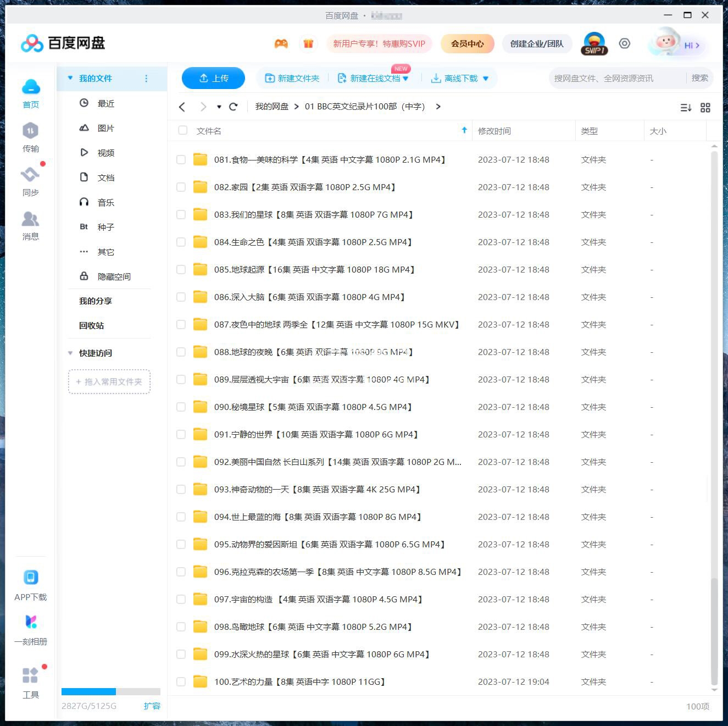Expand the 新建在线文档 dropdown
Screen dimensions: 728x726
(x=405, y=78)
